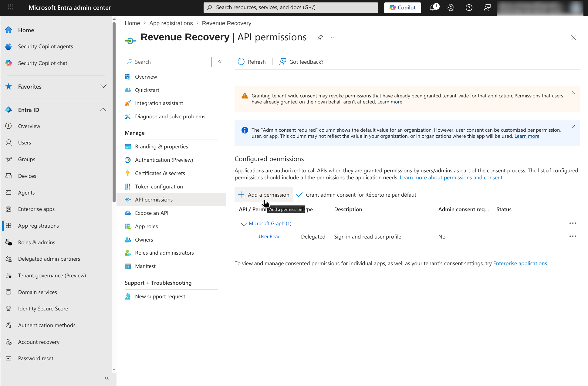The width and height of the screenshot is (588, 386).
Task: Open more options for User.Read row
Action: 573,236
